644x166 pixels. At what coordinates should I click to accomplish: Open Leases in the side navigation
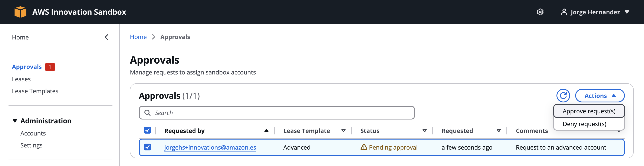(21, 79)
